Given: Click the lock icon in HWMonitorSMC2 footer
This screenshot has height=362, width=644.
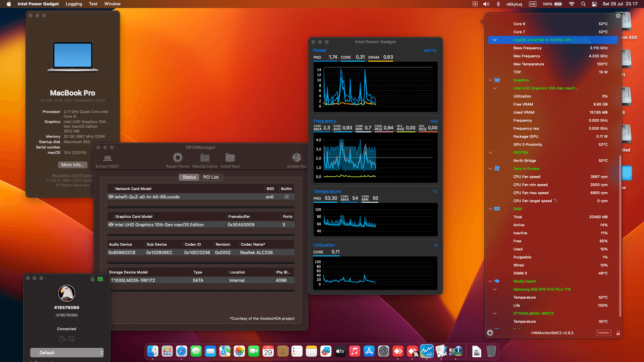Looking at the screenshot, I should [618, 333].
